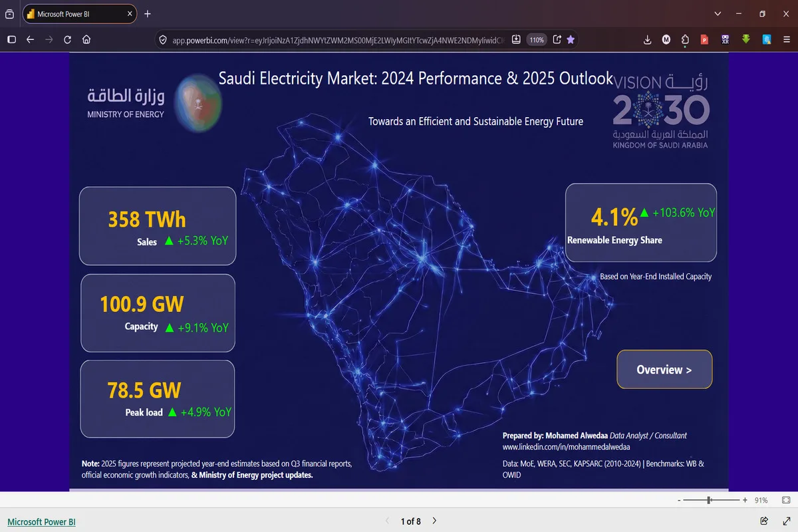The image size is (798, 532).
Task: Reload the browser page
Action: pyautogui.click(x=67, y=40)
